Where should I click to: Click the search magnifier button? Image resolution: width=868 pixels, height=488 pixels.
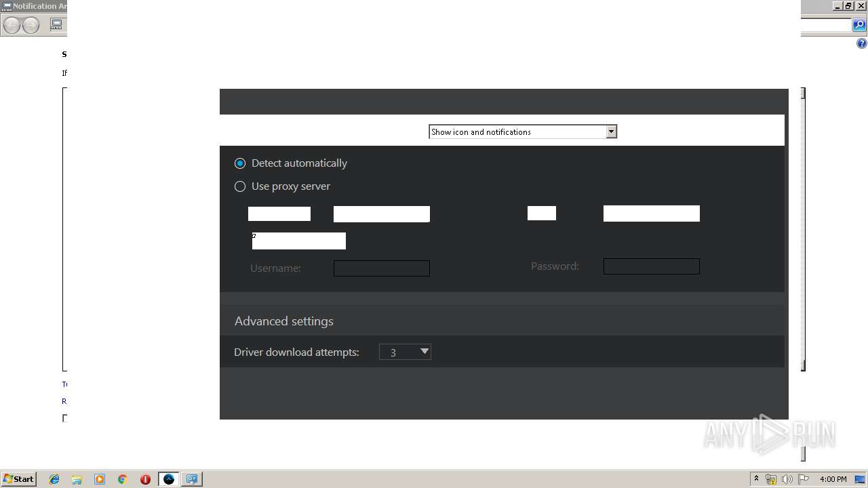click(x=859, y=25)
